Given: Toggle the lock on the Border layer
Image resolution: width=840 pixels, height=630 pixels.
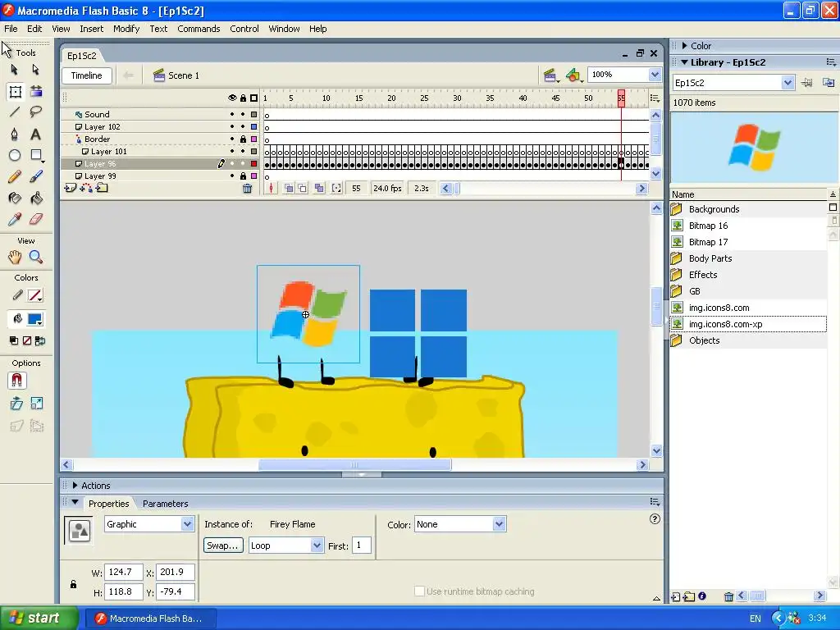Looking at the screenshot, I should click(x=243, y=139).
